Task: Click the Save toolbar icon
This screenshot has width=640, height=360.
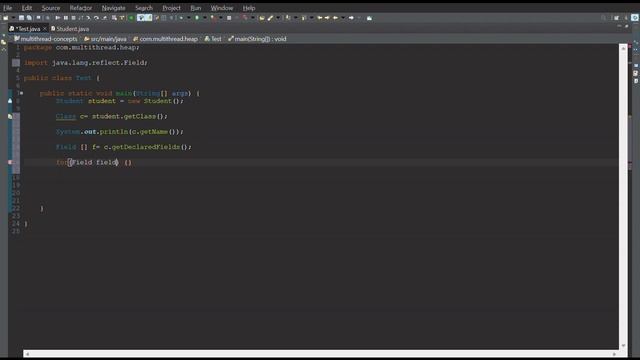Action: pos(21,18)
